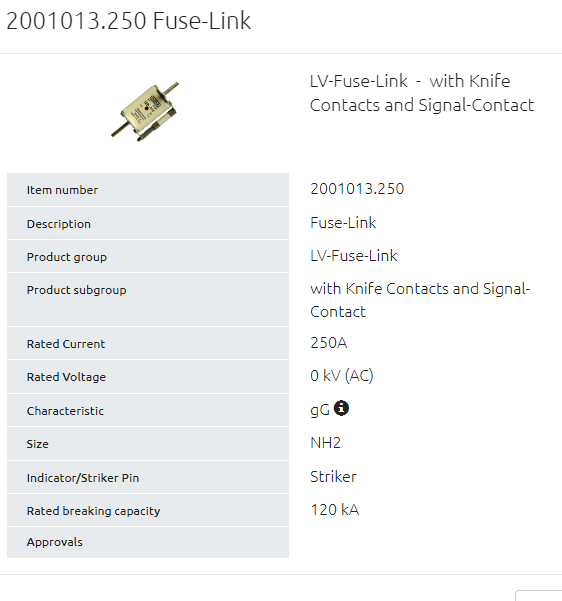The width and height of the screenshot is (562, 601).
Task: Click the info icon beside gG characteristic
Action: 341,408
